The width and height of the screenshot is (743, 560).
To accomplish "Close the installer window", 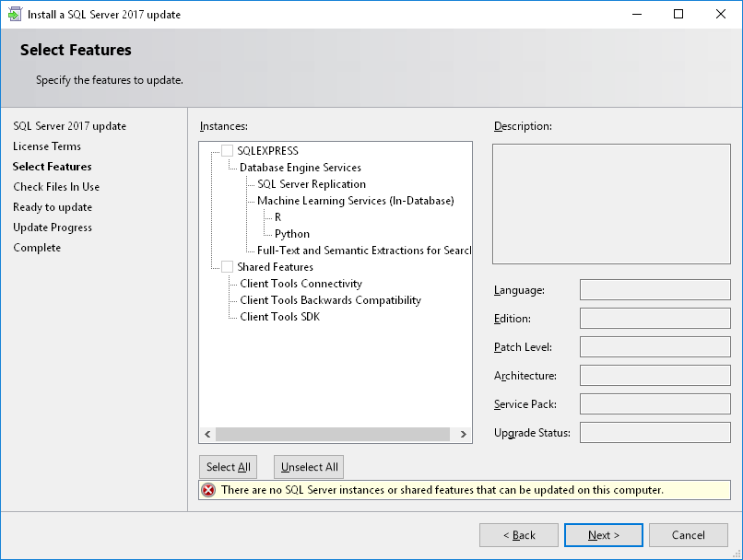I will pyautogui.click(x=721, y=14).
